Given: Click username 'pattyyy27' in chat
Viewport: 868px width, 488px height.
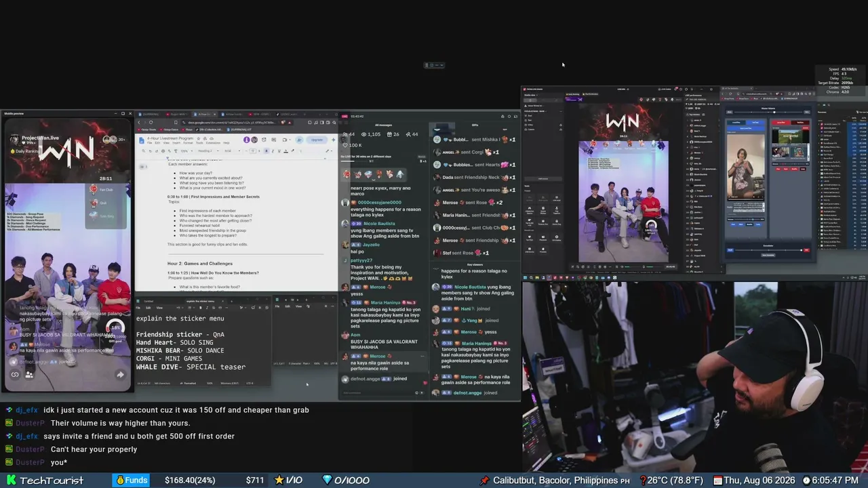Looking at the screenshot, I should 361,260.
